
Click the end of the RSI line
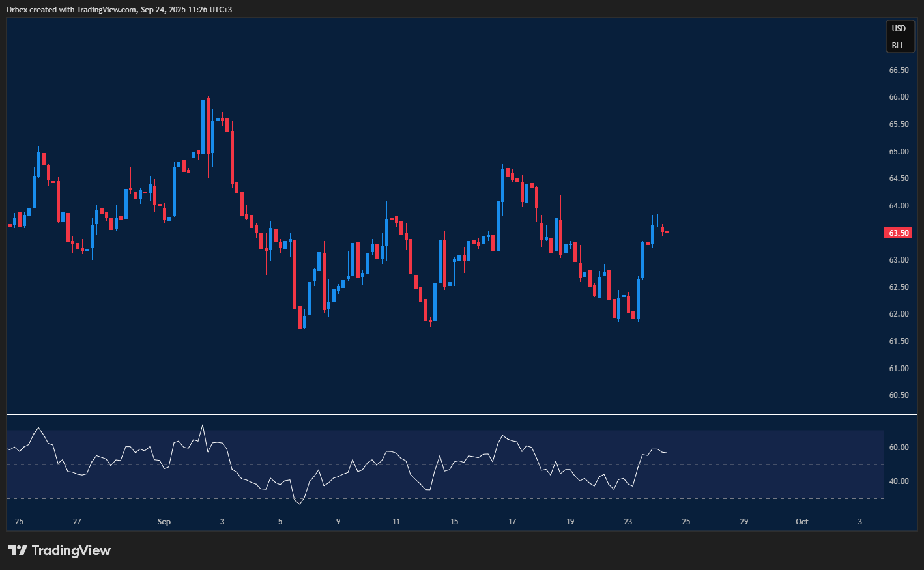(x=666, y=453)
